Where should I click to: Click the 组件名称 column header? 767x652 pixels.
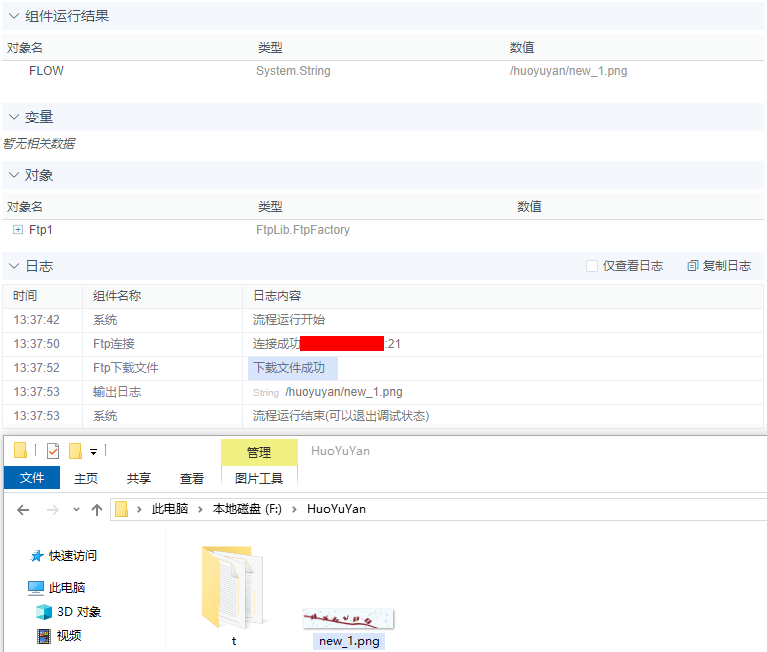coord(117,295)
